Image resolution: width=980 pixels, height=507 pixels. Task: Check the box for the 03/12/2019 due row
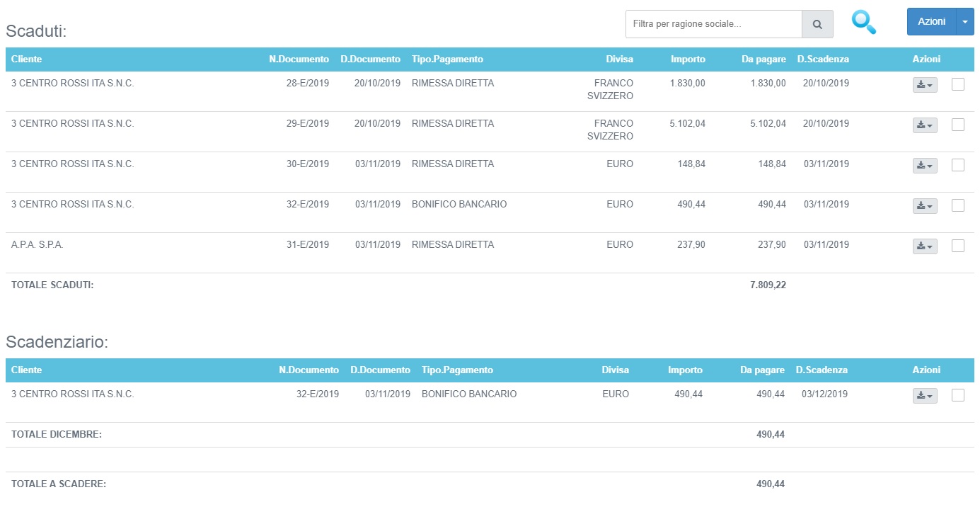pyautogui.click(x=958, y=395)
